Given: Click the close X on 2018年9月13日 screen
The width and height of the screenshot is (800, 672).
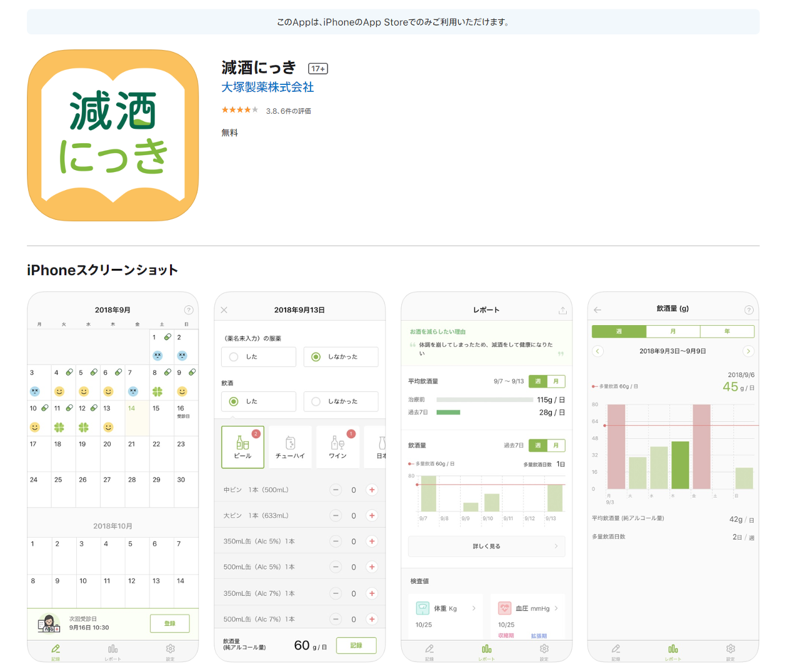Looking at the screenshot, I should point(224,310).
